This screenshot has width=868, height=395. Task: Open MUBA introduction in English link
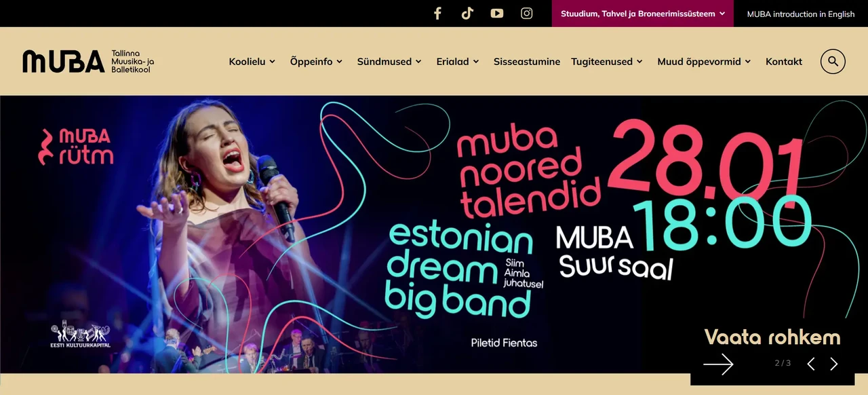801,14
